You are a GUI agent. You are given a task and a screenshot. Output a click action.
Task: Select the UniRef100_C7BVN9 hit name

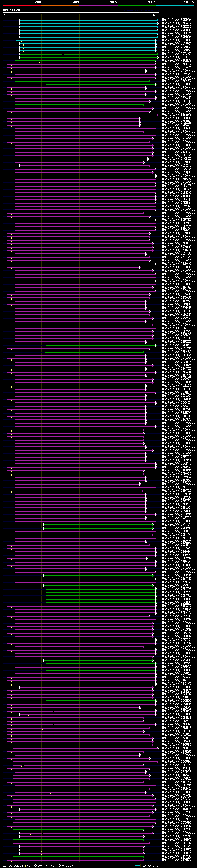click(x=177, y=558)
